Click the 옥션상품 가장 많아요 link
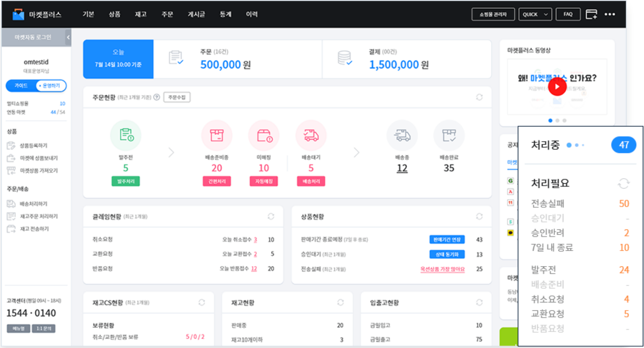Image resolution: width=644 pixels, height=348 pixels. pos(442,269)
